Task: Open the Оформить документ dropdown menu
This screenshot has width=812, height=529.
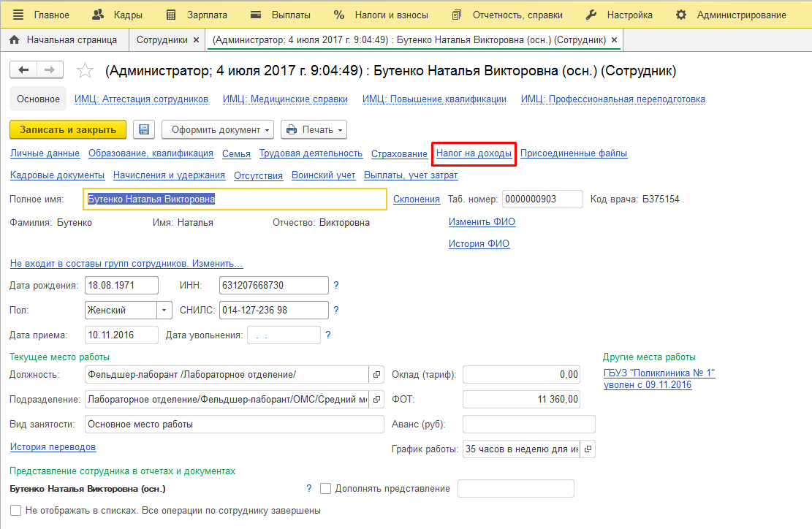Action: tap(218, 129)
